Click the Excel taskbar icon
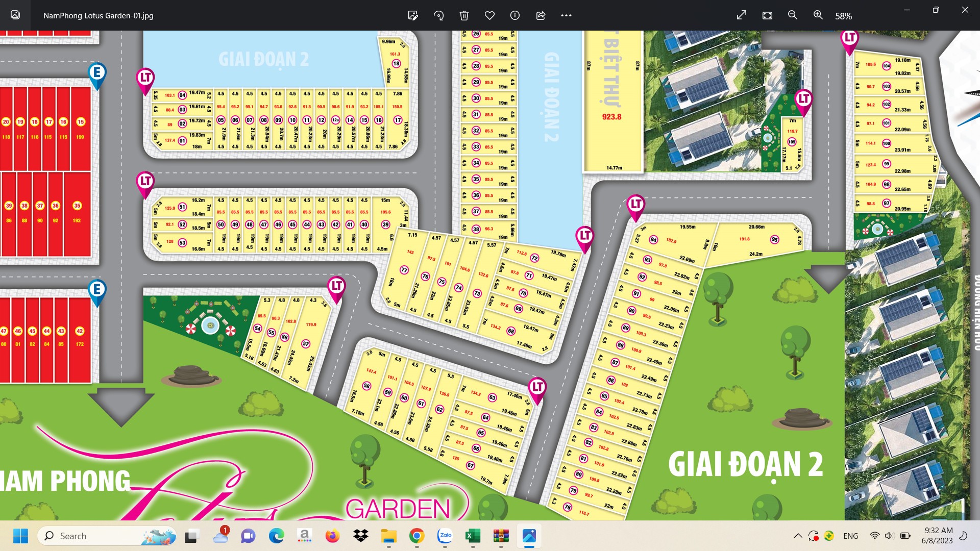Viewport: 980px width, 551px height. tap(472, 536)
